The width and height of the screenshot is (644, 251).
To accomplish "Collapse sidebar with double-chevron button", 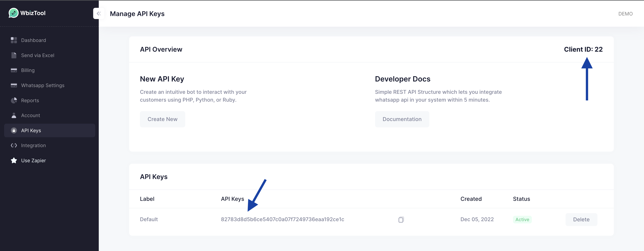I will 99,13.
